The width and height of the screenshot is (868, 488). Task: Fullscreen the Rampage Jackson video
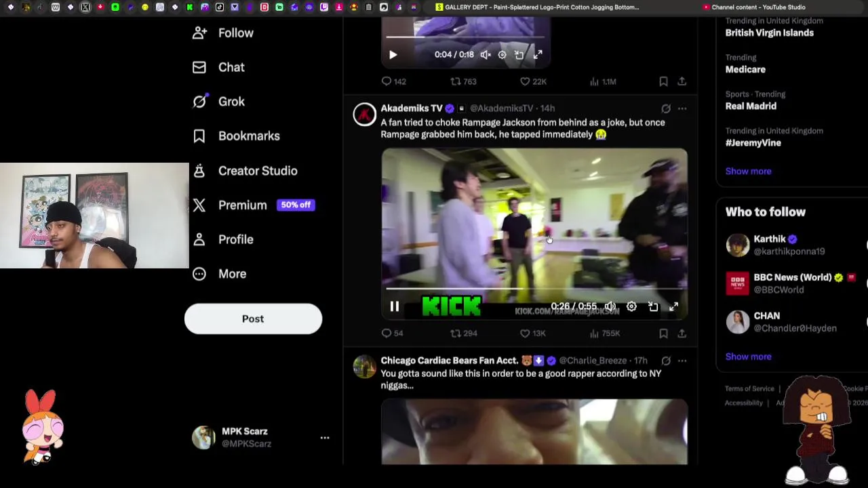(674, 307)
